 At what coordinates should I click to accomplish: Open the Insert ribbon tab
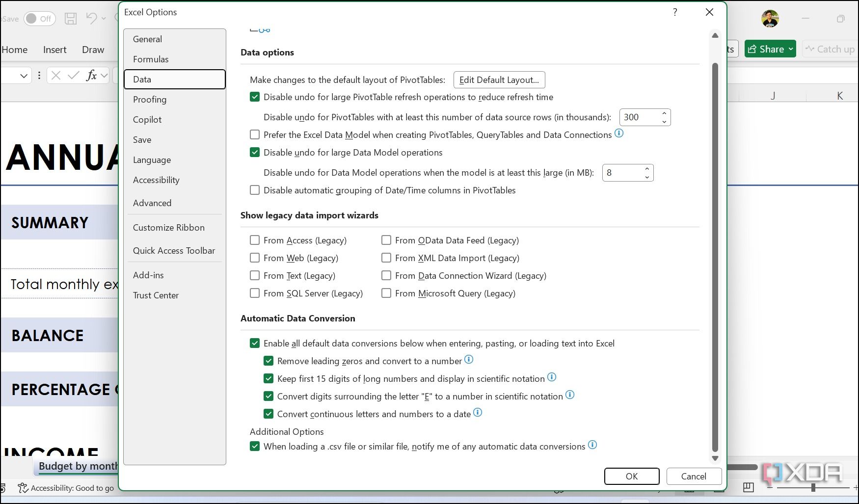(54, 50)
